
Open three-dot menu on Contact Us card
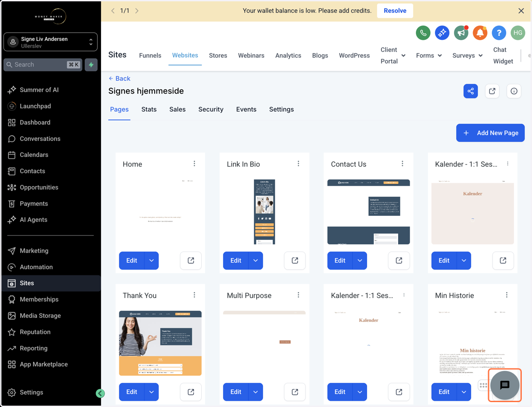(403, 164)
